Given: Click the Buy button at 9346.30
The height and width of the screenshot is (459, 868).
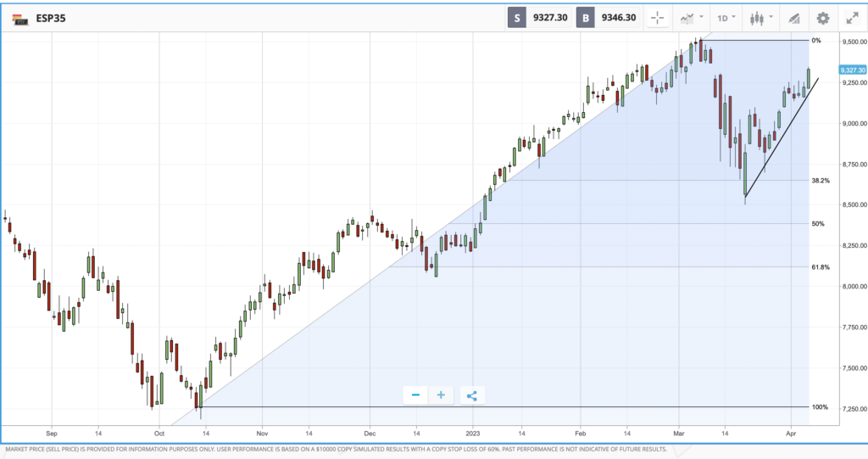Looking at the screenshot, I should (607, 18).
